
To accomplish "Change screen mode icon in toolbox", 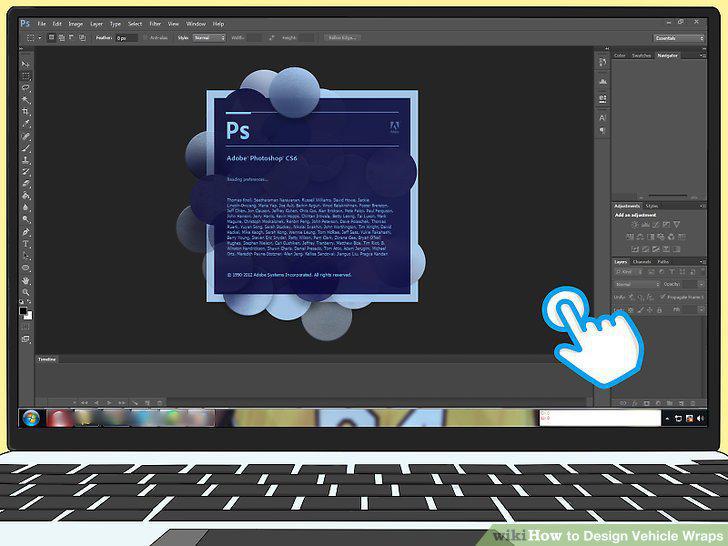I will coord(26,339).
